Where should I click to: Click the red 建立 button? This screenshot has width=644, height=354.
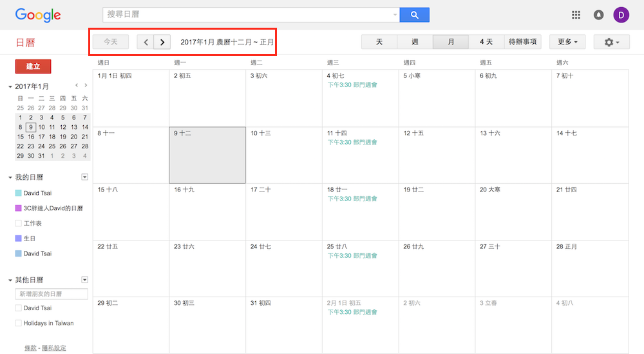coord(33,66)
